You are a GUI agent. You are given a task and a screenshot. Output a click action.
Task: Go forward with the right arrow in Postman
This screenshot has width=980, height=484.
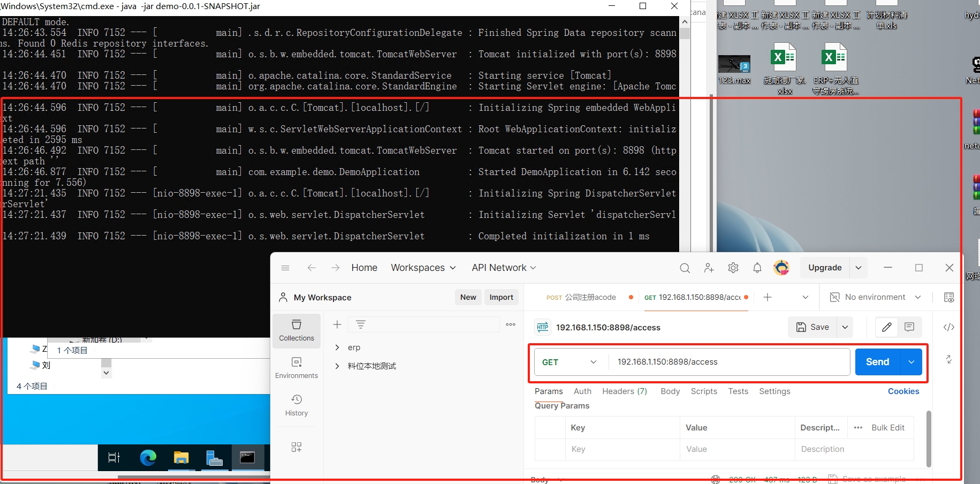(336, 268)
